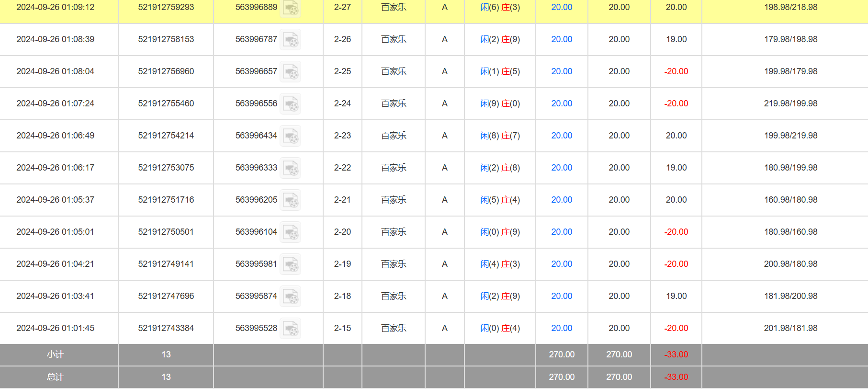Click replay icon next to 563996787
The height and width of the screenshot is (389, 868).
pos(290,40)
